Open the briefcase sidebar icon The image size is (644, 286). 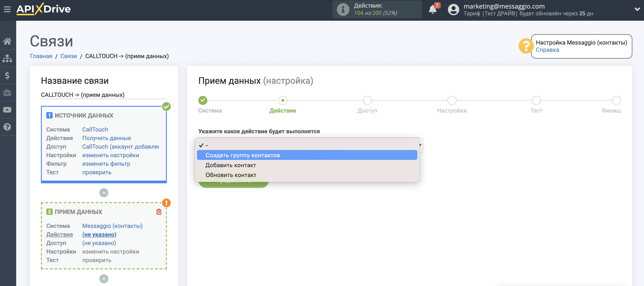7,93
